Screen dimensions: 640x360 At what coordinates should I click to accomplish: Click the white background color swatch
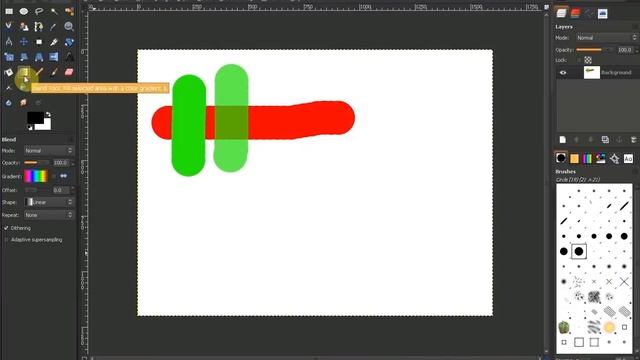(47, 126)
